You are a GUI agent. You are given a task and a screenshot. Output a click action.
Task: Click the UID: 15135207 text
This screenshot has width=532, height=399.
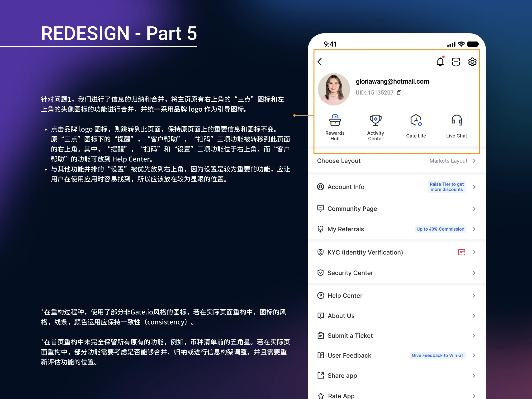[375, 93]
